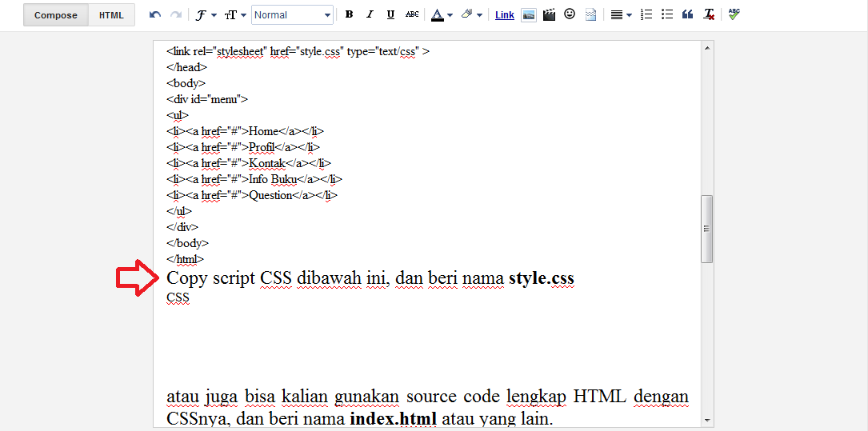Screen dimensions: 868x431
Task: Toggle bold formatting
Action: [349, 15]
